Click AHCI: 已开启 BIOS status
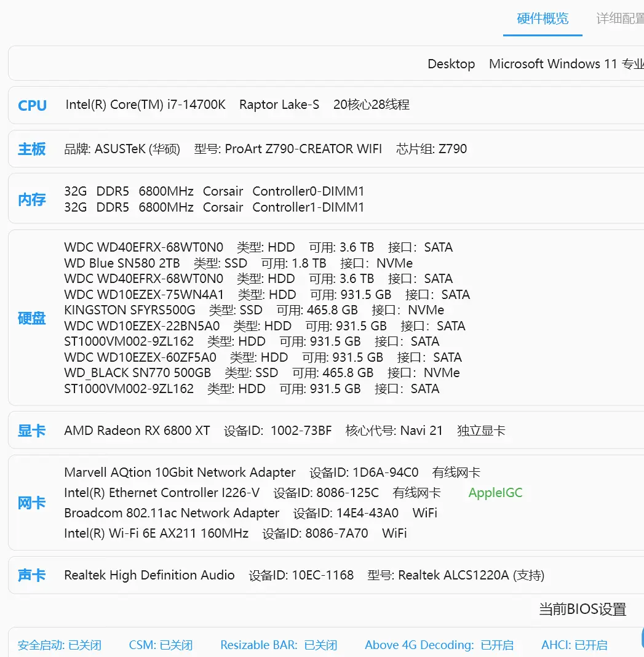This screenshot has width=644, height=657. (x=574, y=645)
